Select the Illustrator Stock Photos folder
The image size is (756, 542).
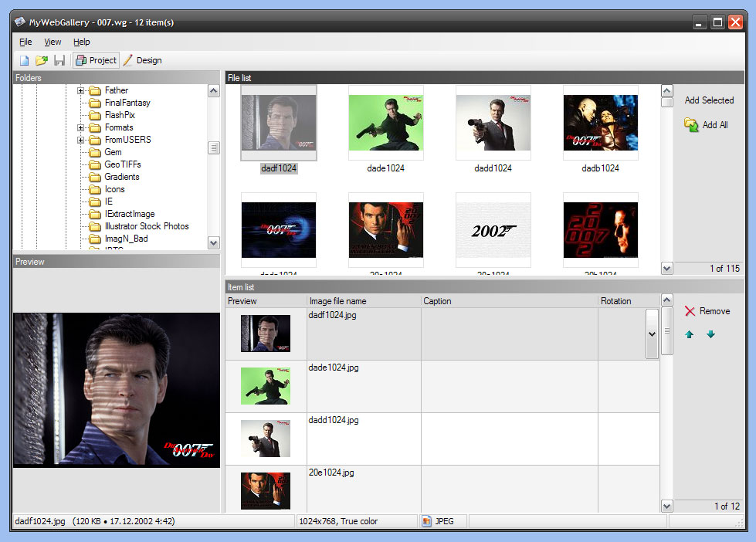[147, 226]
